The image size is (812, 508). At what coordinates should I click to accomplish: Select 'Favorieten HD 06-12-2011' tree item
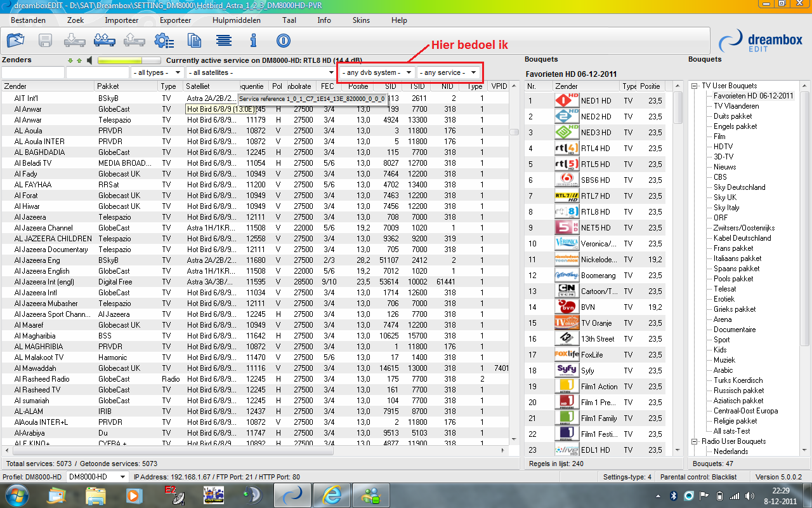click(754, 96)
